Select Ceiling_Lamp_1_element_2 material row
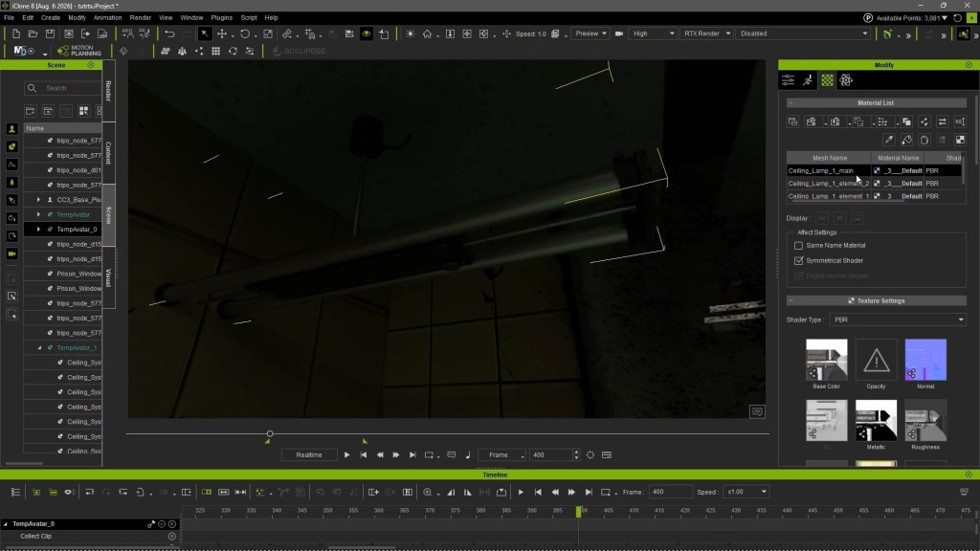The width and height of the screenshot is (980, 551). pos(874,184)
